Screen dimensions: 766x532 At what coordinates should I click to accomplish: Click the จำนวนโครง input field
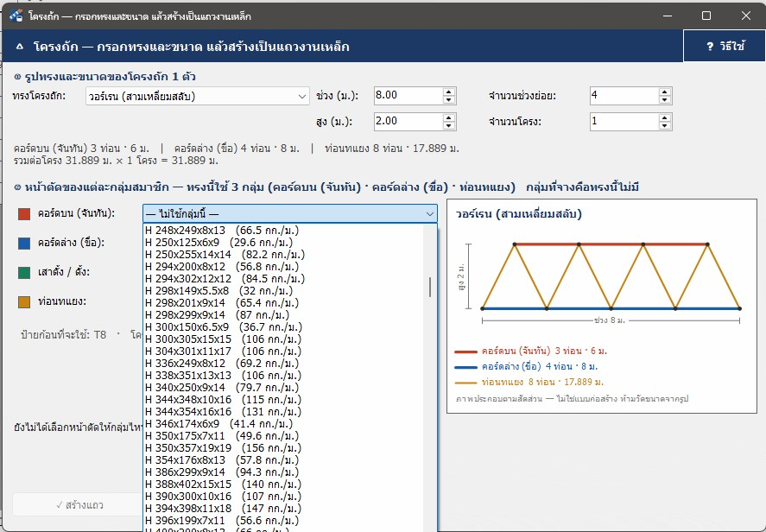click(x=624, y=122)
